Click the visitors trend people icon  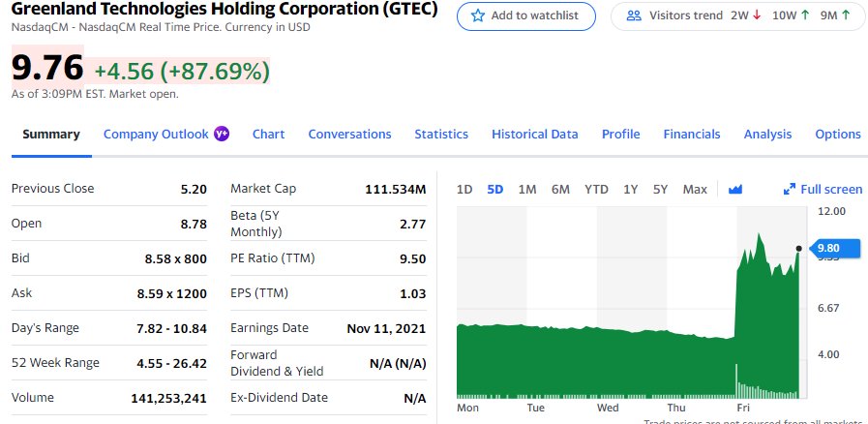point(633,15)
